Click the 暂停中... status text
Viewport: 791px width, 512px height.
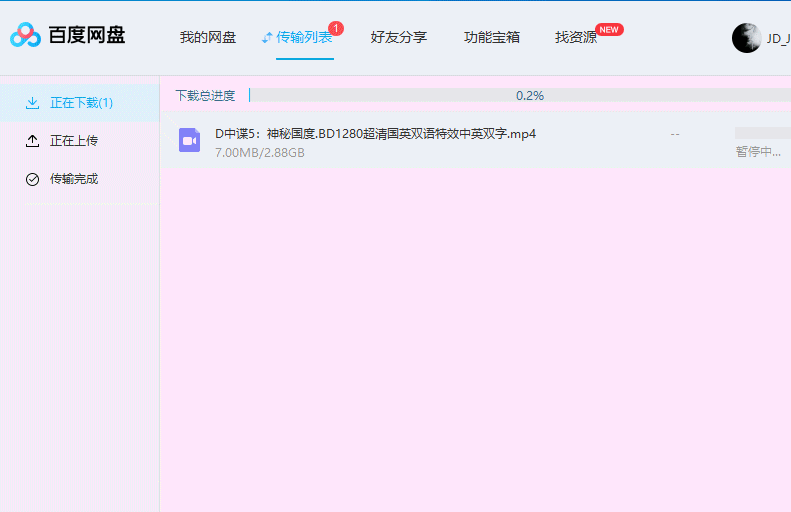coord(758,152)
